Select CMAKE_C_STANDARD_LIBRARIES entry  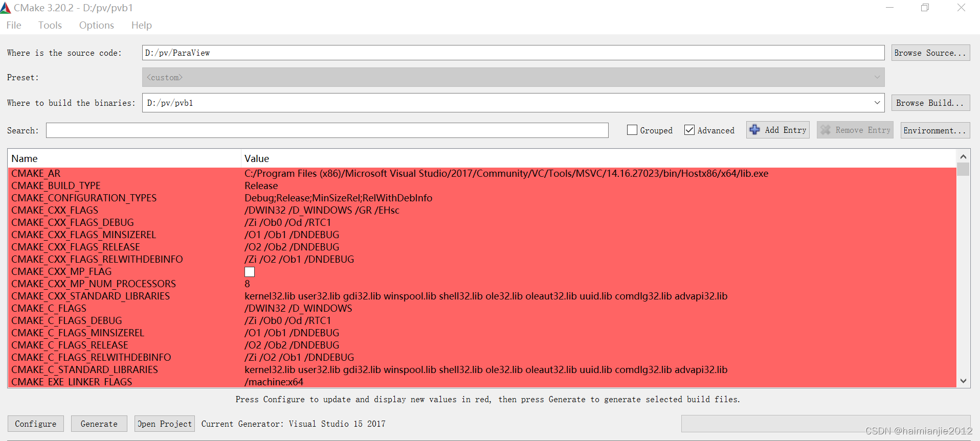tap(84, 370)
